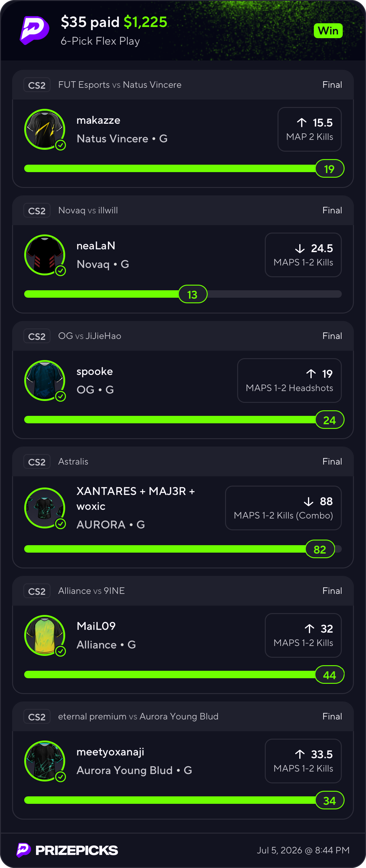Click the PrizePicks logo in the header

point(34,30)
